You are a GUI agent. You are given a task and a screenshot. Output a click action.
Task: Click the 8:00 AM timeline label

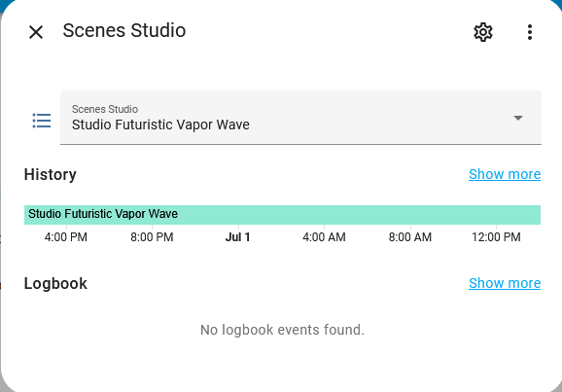(410, 237)
